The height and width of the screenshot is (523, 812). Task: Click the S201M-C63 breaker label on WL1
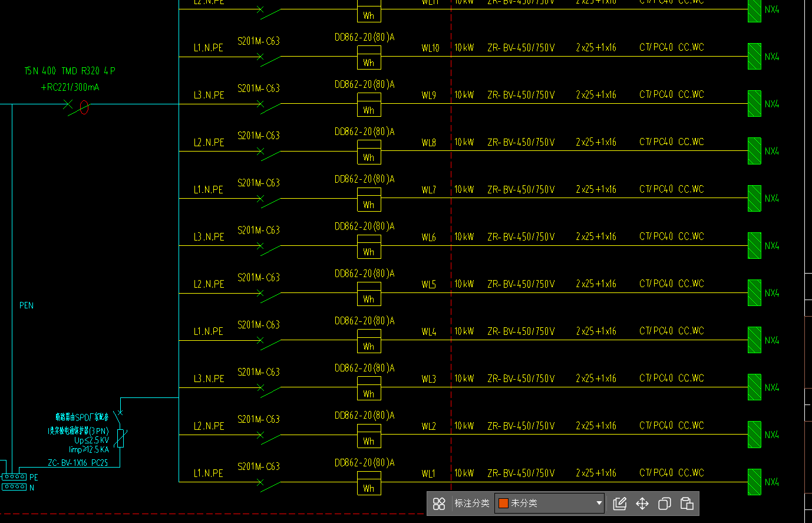tap(259, 466)
